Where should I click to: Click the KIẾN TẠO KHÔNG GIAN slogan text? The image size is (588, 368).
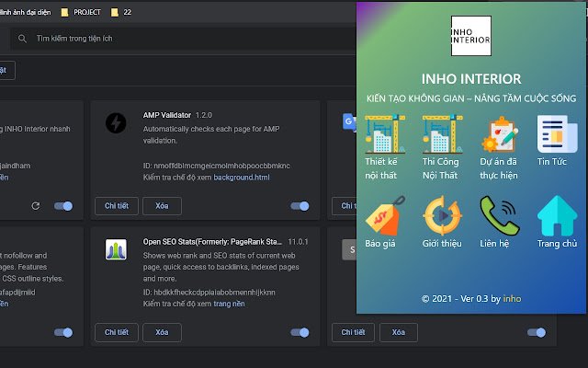471,98
